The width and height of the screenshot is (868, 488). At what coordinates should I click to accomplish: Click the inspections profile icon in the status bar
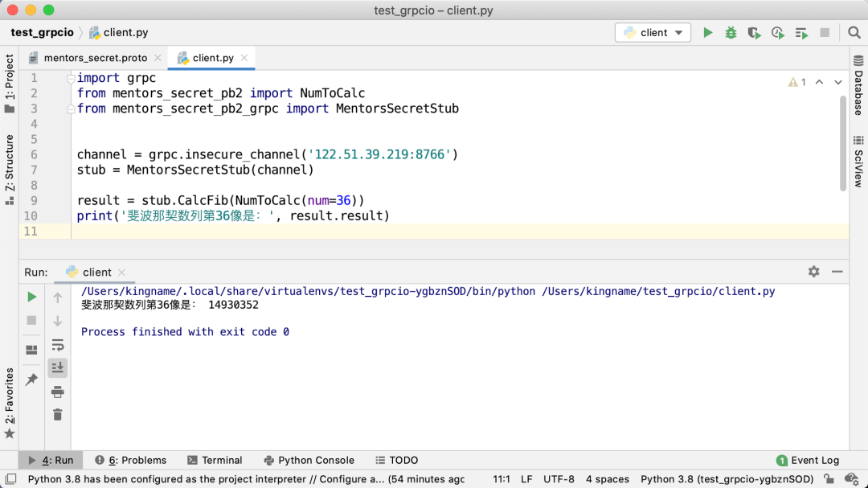pos(851,479)
